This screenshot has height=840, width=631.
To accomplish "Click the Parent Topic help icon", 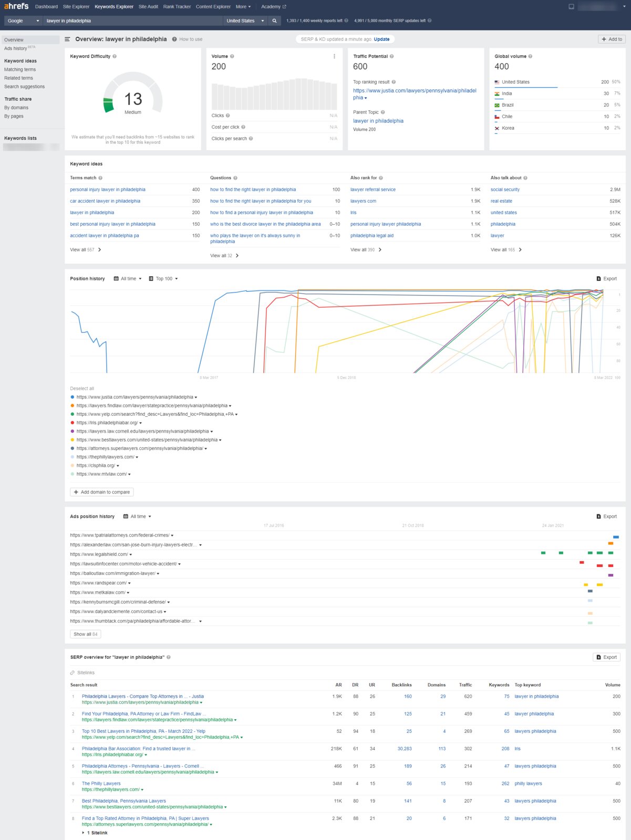I will (382, 112).
